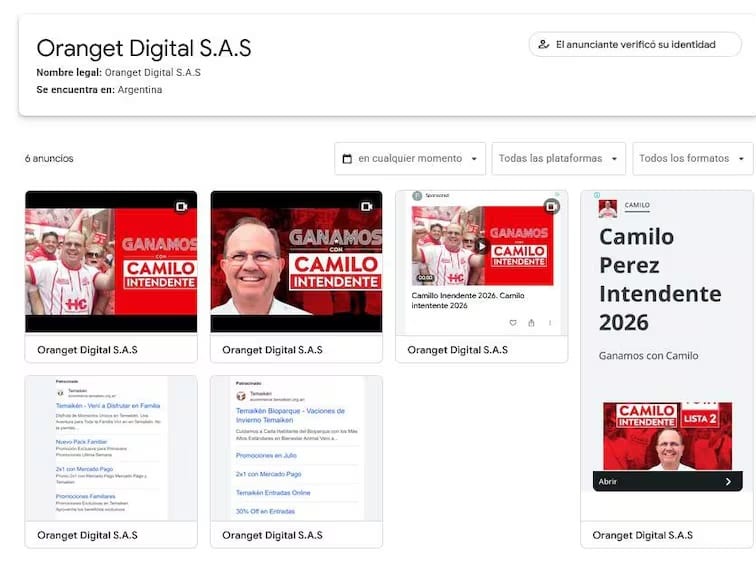Click 'Camilo Inendente 2026' ad title text
Viewport: 756px width, 564px height.
pyautogui.click(x=468, y=300)
